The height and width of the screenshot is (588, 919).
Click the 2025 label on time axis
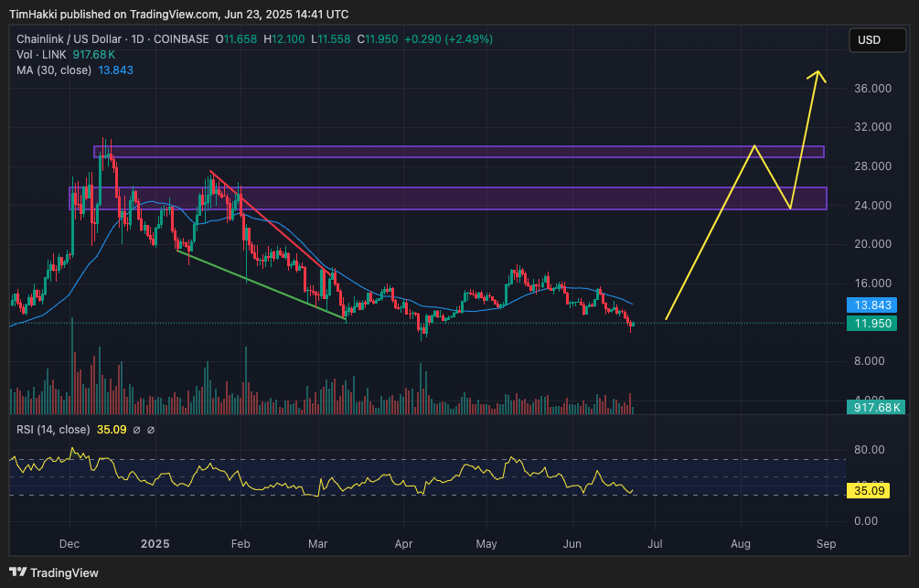coord(155,544)
